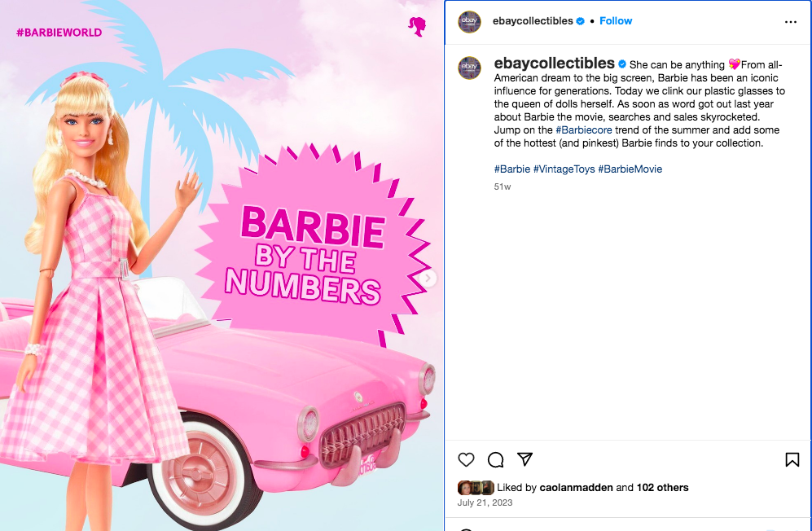Open comments via speech bubble icon

(x=496, y=459)
